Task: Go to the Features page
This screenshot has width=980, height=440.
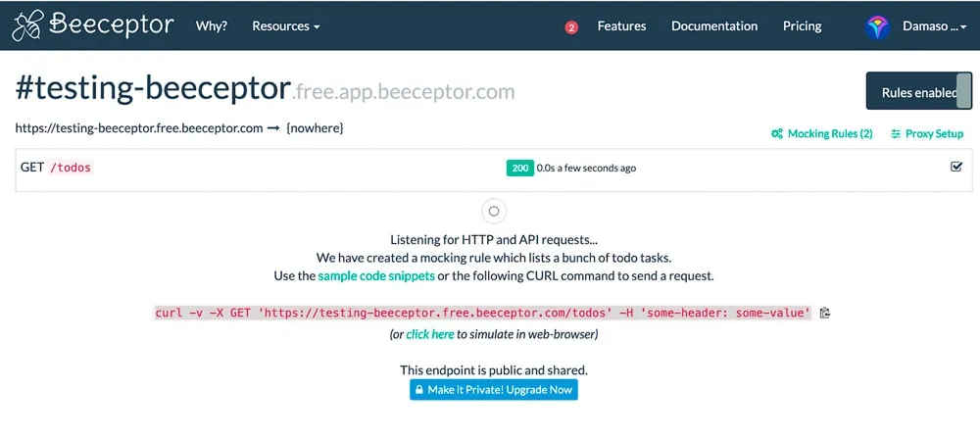Action: pyautogui.click(x=621, y=26)
